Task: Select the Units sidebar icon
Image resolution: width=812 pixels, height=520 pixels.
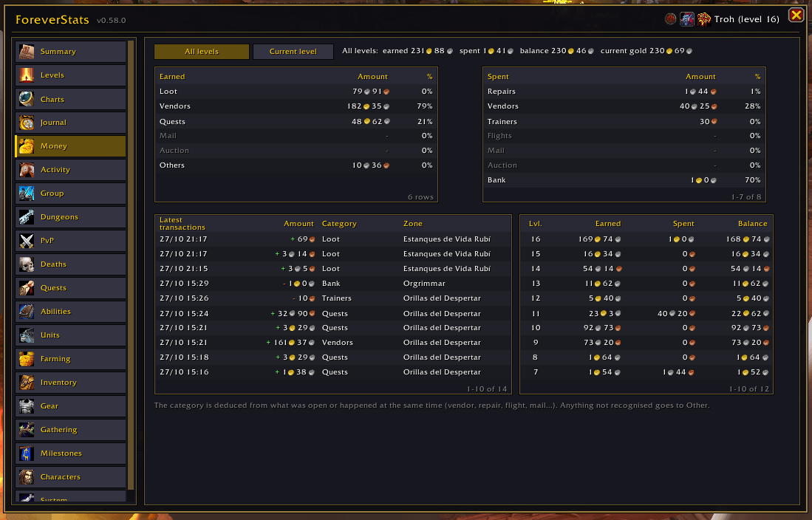Action: (x=27, y=335)
